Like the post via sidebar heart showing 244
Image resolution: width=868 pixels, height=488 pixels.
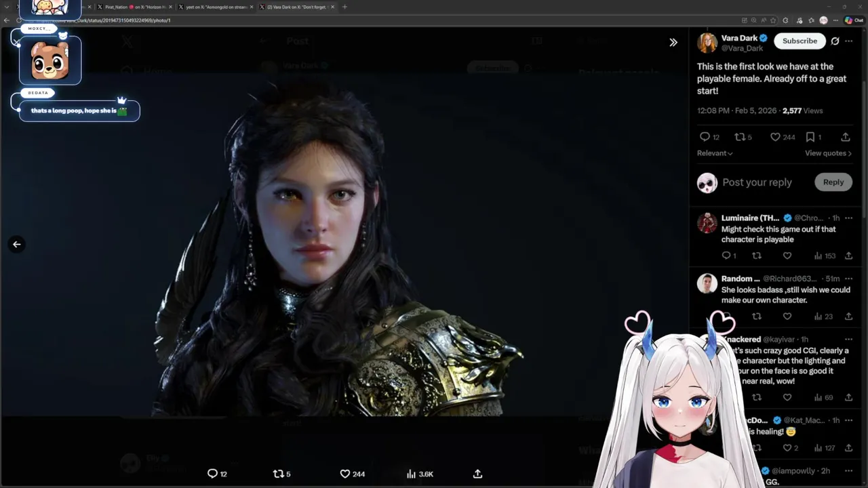(783, 137)
